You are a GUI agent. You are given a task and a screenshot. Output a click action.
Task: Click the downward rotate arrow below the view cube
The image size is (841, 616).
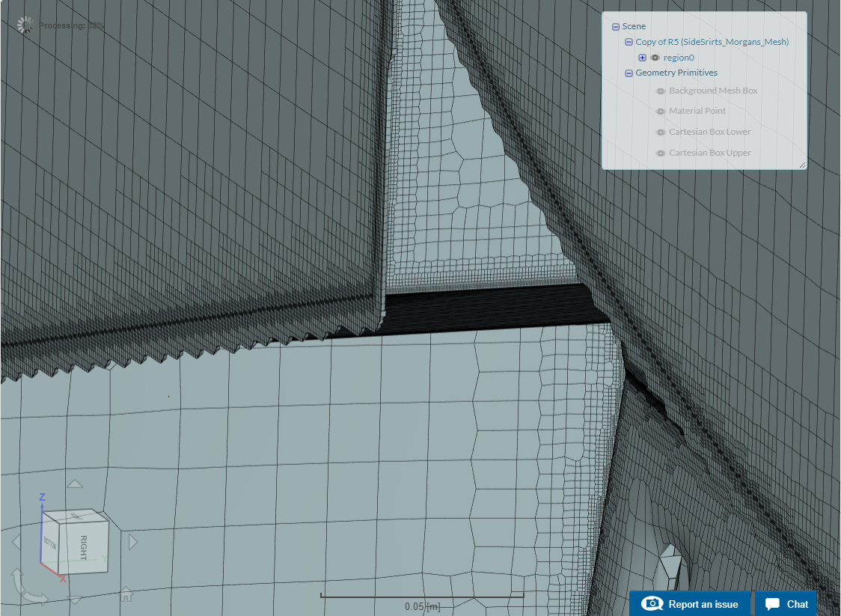pyautogui.click(x=73, y=599)
